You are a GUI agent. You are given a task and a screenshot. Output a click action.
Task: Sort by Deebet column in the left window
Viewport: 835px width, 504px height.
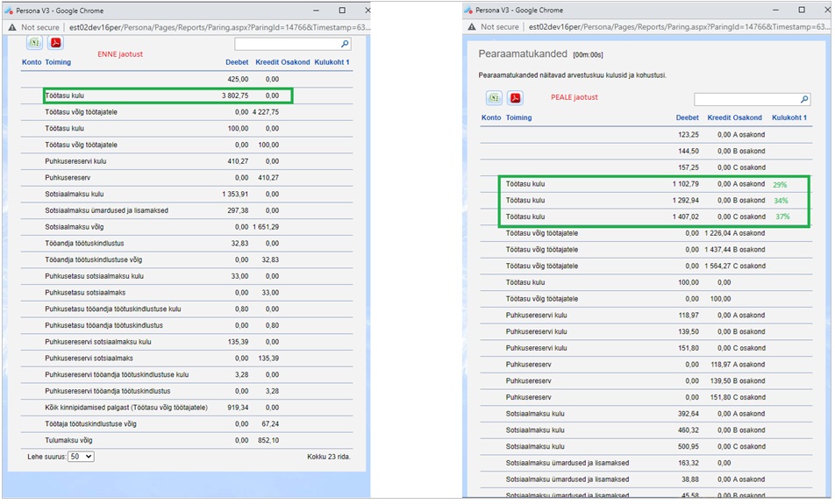coord(237,63)
